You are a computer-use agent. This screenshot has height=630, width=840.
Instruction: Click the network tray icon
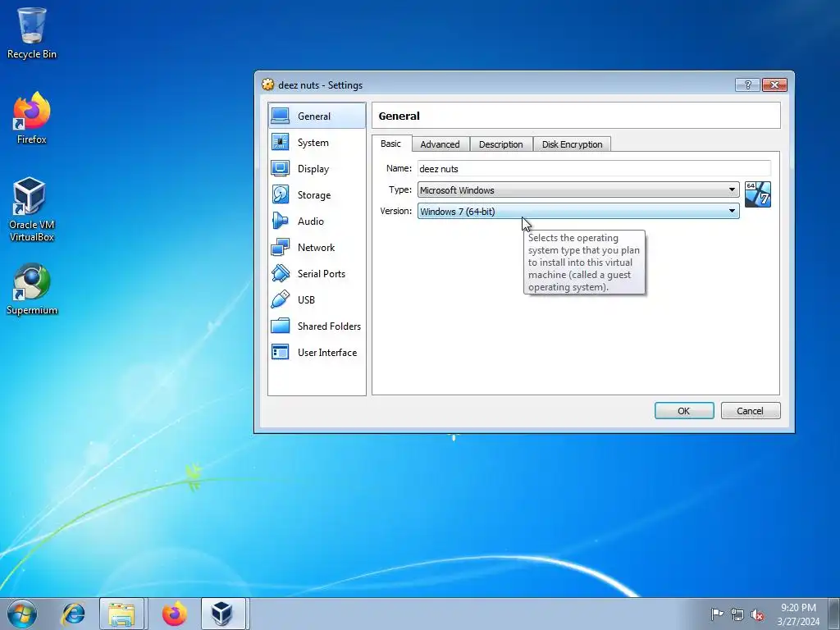tap(737, 614)
